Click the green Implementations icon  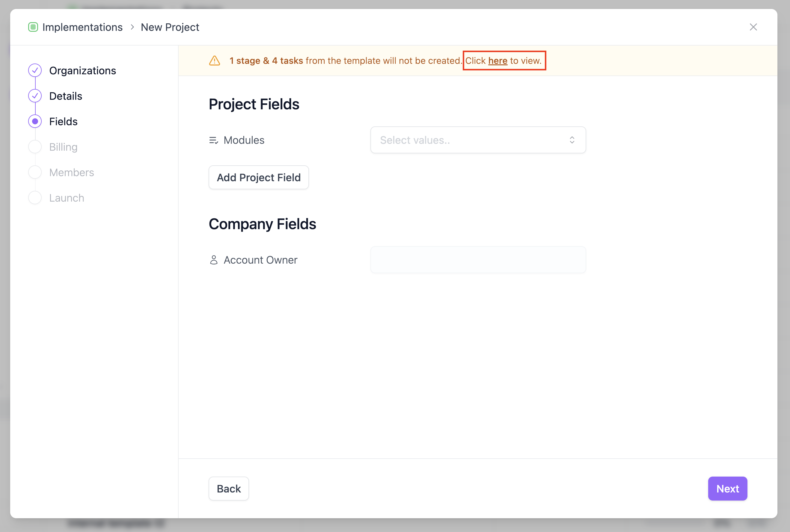pos(33,27)
